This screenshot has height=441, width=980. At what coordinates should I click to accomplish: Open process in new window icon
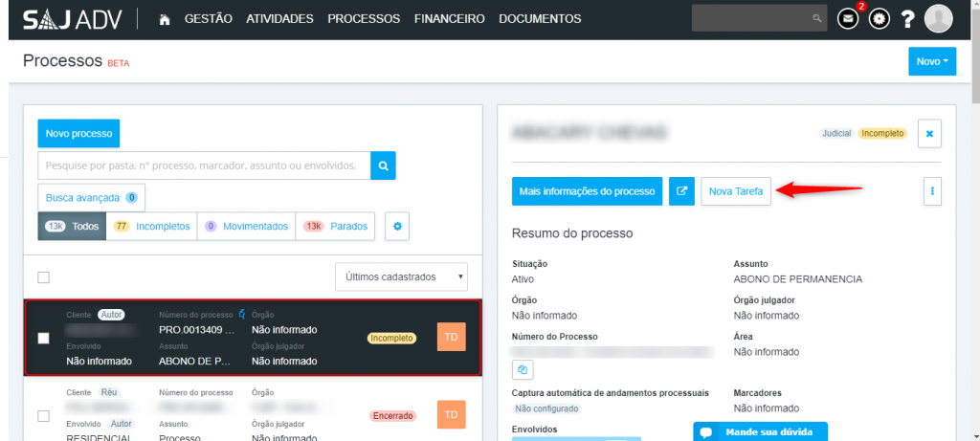(x=681, y=191)
